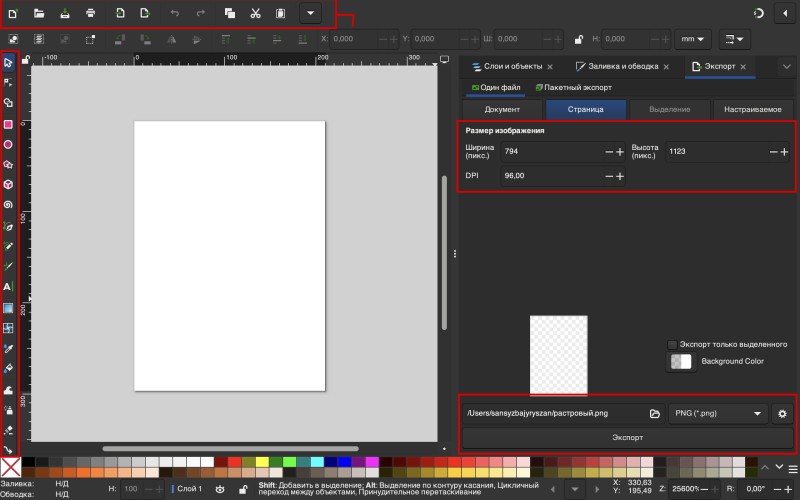This screenshot has width=800, height=500.
Task: Open a file via the folder icon
Action: [x=39, y=14]
